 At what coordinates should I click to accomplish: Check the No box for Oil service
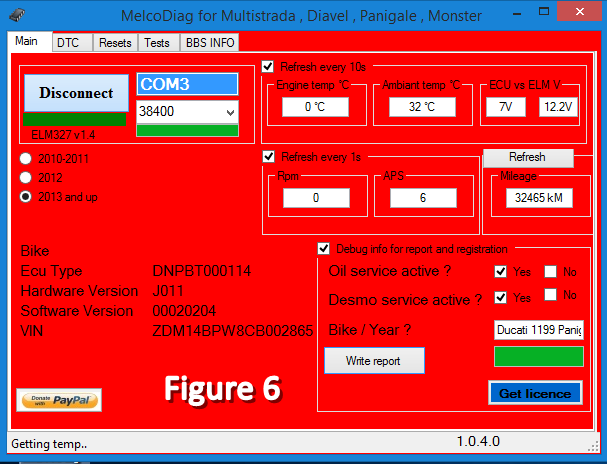[550, 271]
